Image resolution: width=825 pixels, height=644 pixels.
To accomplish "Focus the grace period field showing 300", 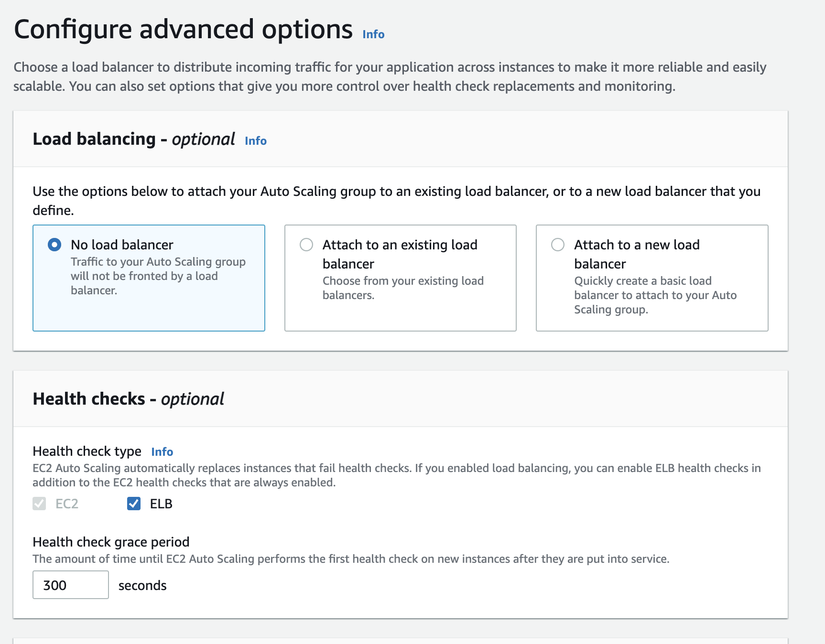I will pyautogui.click(x=70, y=585).
